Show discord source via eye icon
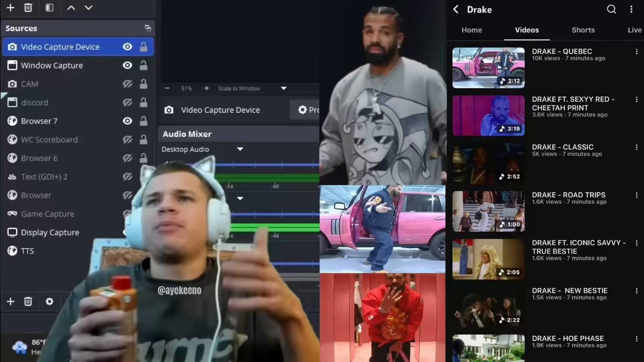This screenshot has width=644, height=362. [127, 102]
